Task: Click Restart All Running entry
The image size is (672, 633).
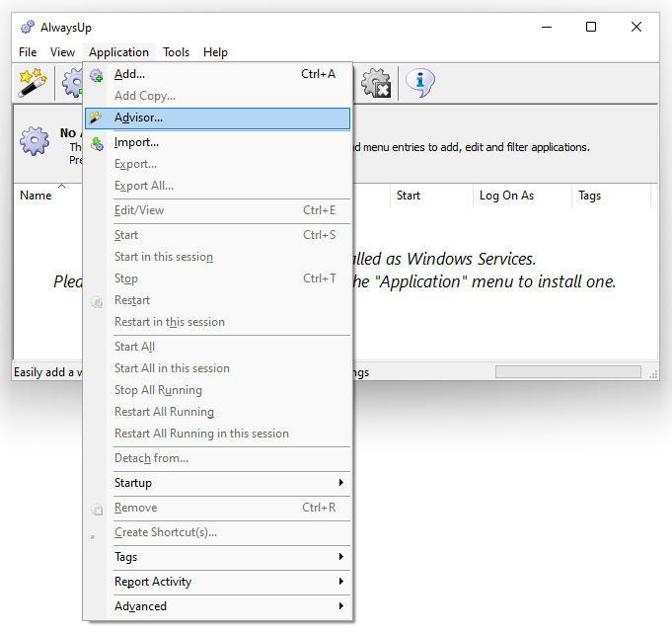Action: tap(218, 412)
